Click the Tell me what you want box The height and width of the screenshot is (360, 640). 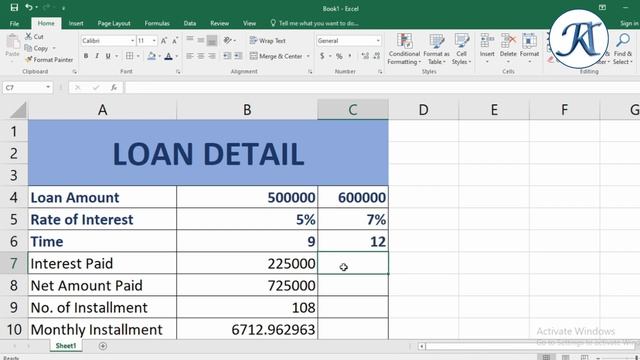[315, 23]
